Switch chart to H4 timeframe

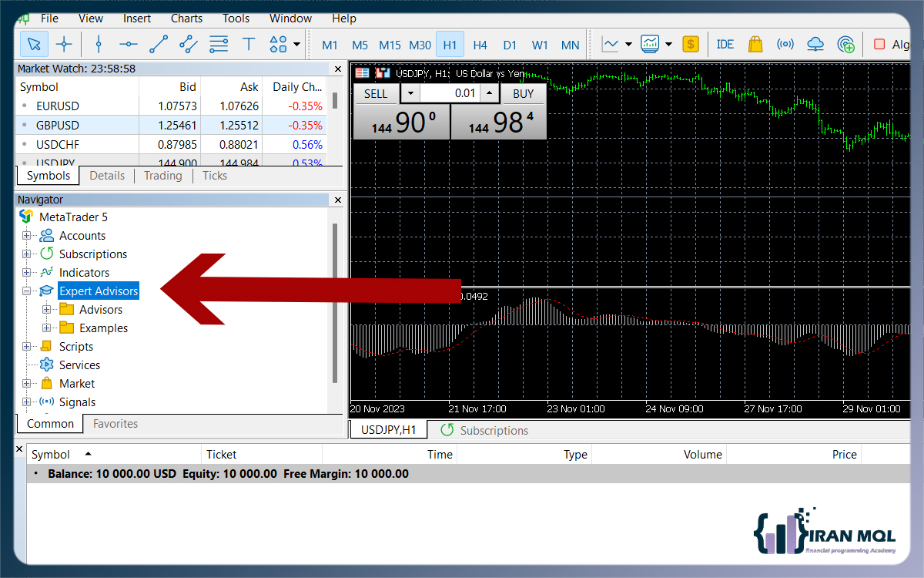pos(480,45)
